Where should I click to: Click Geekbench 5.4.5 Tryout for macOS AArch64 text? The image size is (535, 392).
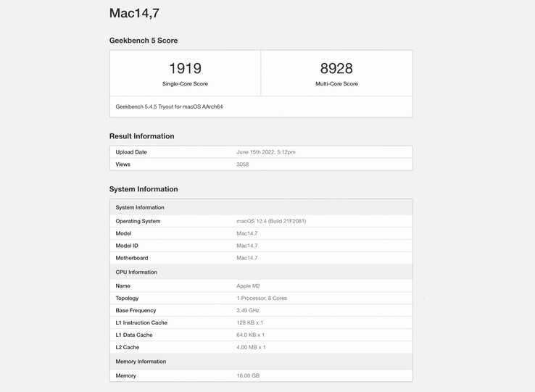point(169,107)
